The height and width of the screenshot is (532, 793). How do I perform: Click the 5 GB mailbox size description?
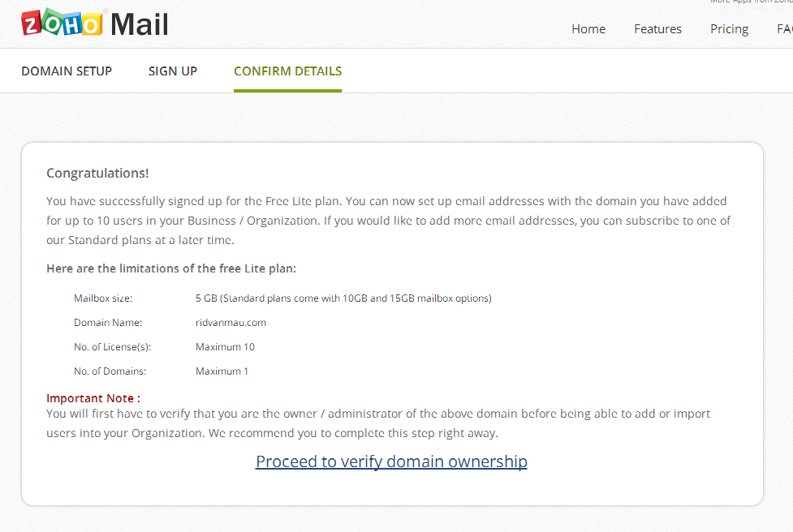pos(343,298)
